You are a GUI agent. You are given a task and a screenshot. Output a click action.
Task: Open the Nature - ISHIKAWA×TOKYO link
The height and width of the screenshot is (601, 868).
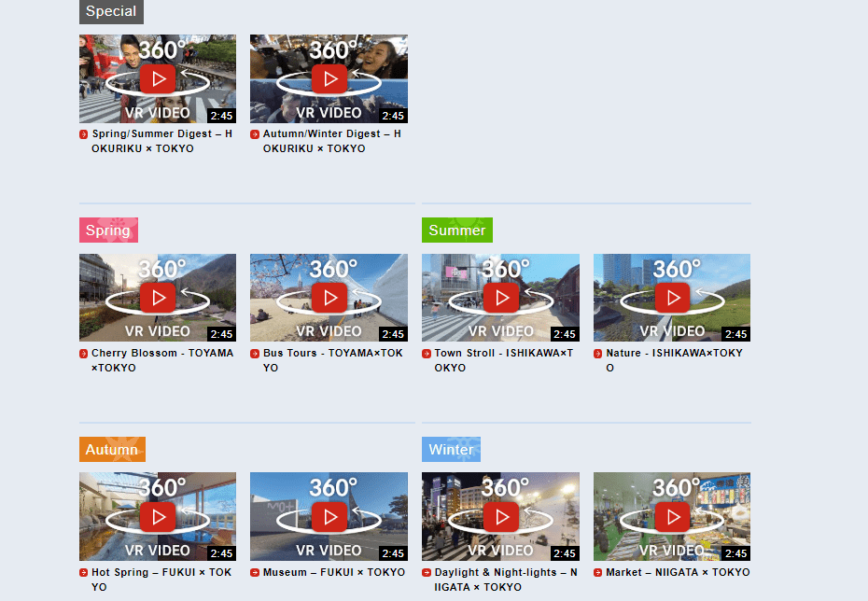tap(674, 360)
